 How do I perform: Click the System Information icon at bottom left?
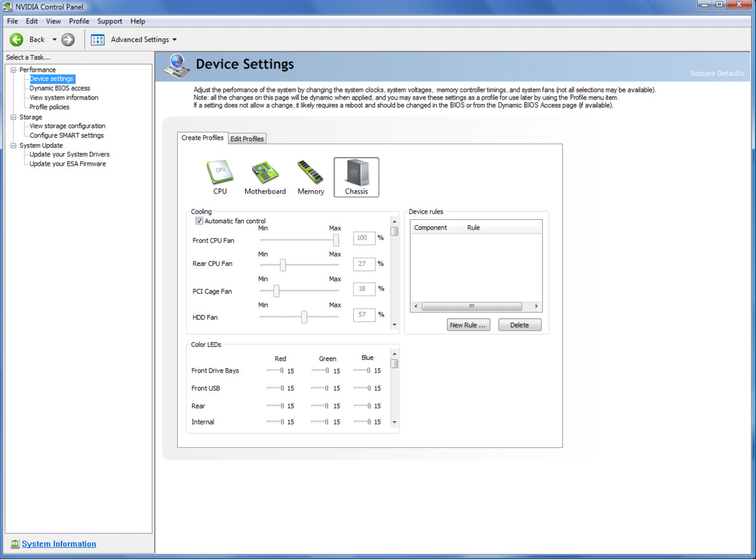coord(15,544)
